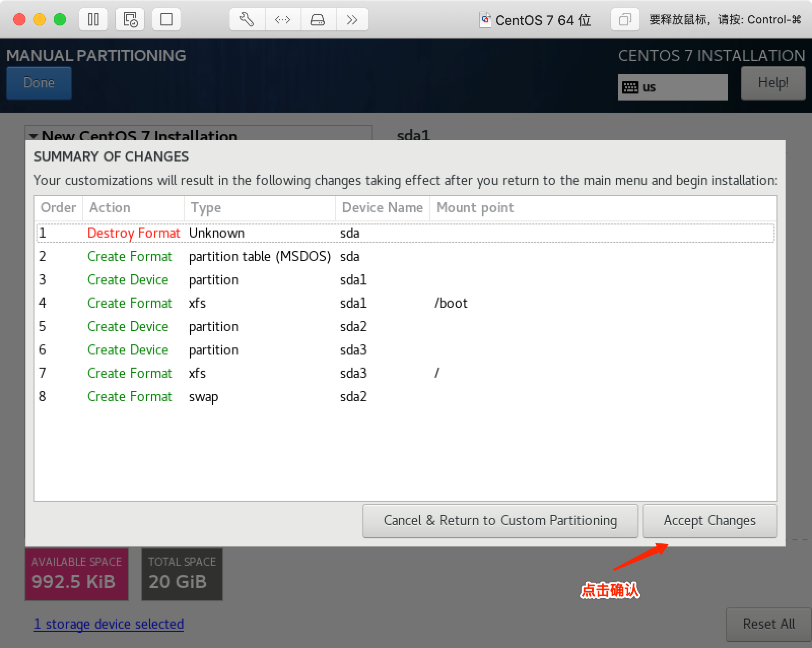812x648 pixels.
Task: Click the red close window button
Action: coord(19,19)
